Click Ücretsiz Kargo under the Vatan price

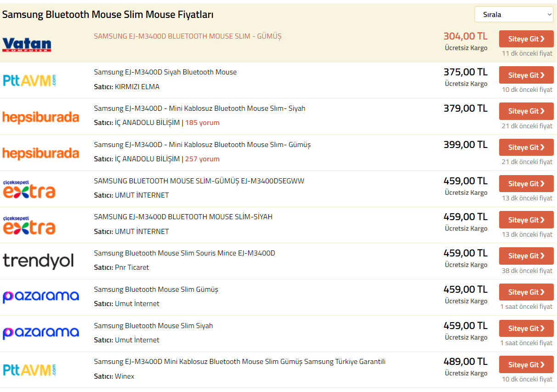(466, 48)
